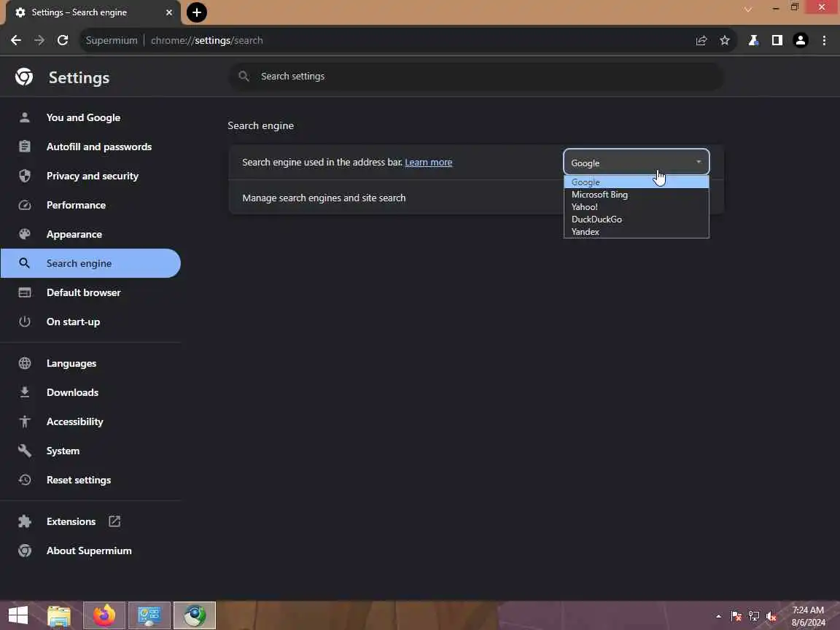The image size is (840, 630).
Task: Open the Windows Start menu
Action: (x=18, y=615)
